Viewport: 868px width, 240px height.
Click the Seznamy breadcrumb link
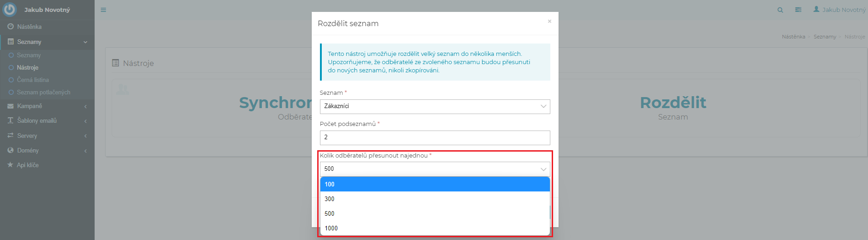(x=825, y=37)
